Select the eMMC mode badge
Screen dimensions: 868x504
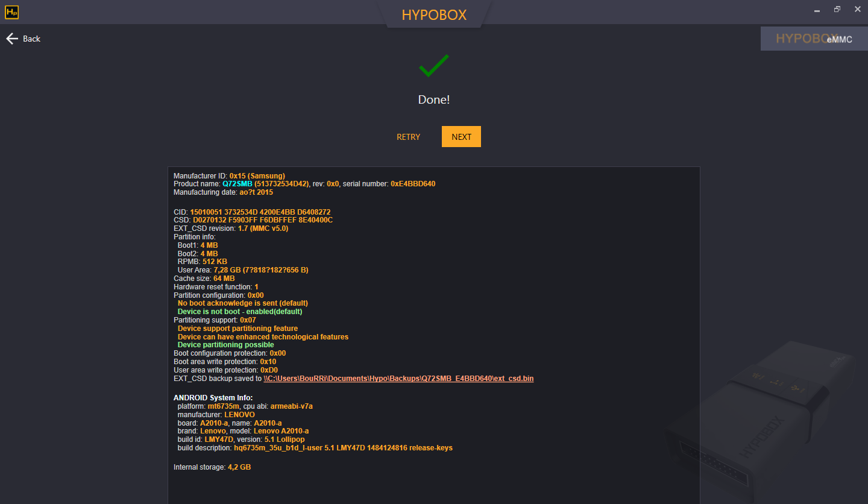[x=814, y=39]
